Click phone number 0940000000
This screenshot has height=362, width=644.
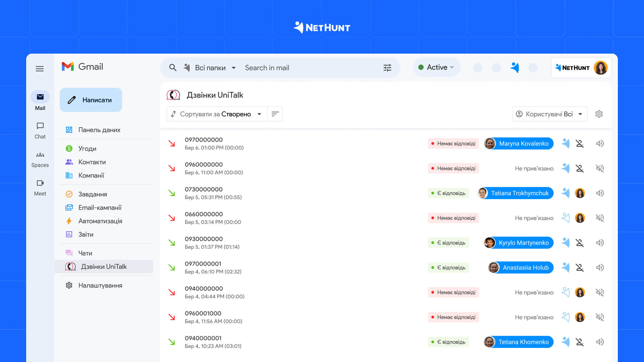(x=204, y=289)
